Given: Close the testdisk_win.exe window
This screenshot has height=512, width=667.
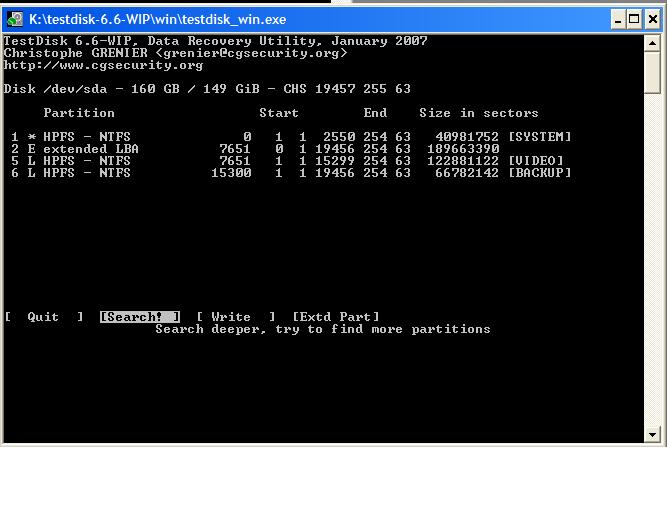Looking at the screenshot, I should tap(653, 19).
